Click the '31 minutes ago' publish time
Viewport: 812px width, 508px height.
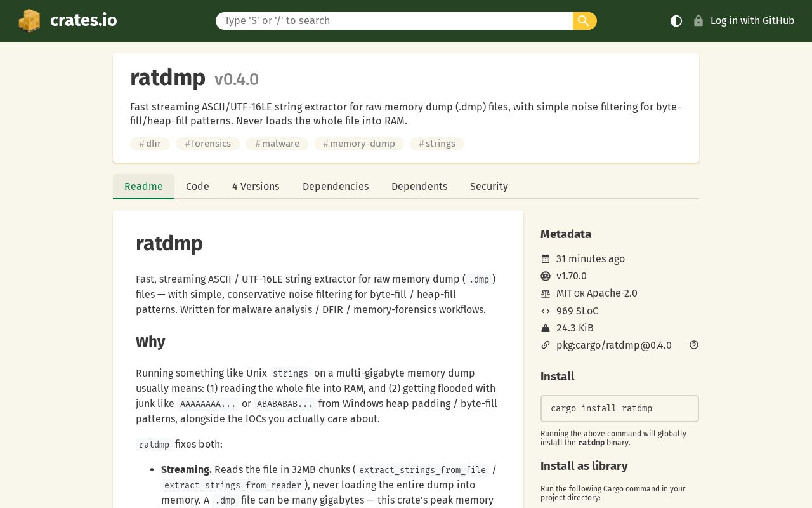[591, 259]
